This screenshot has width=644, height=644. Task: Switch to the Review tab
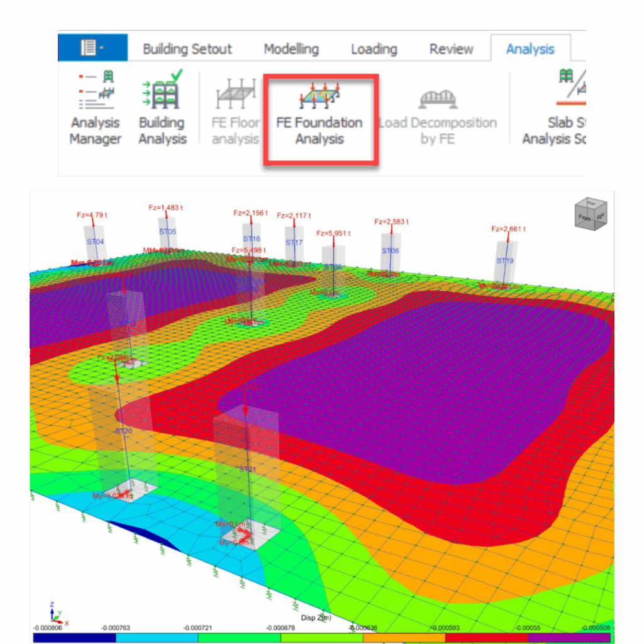[x=451, y=49]
